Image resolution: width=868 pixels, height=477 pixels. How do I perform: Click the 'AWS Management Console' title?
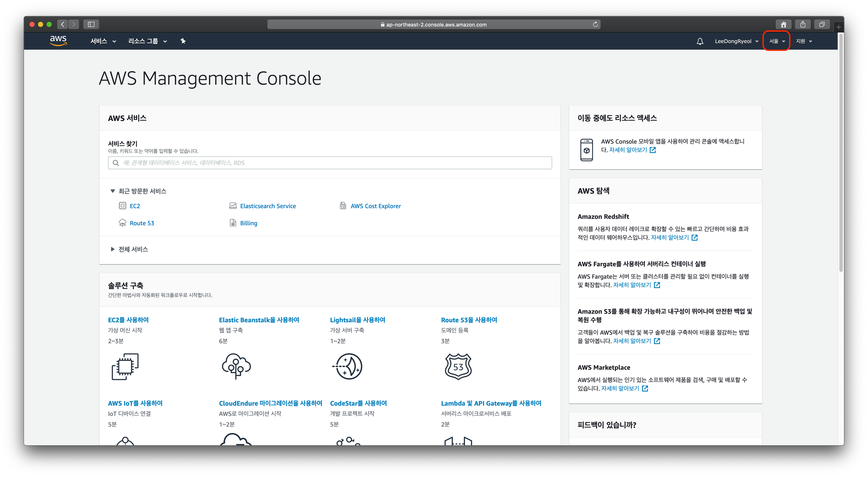pos(210,78)
